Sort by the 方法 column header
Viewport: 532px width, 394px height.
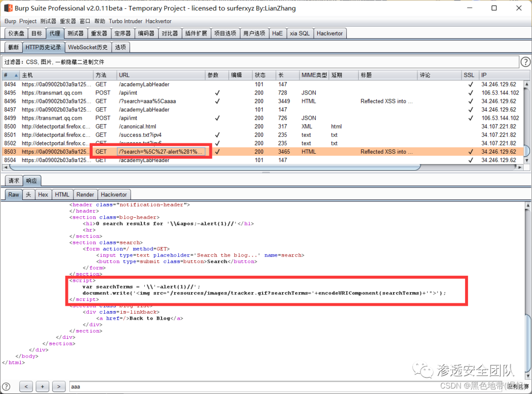point(105,75)
